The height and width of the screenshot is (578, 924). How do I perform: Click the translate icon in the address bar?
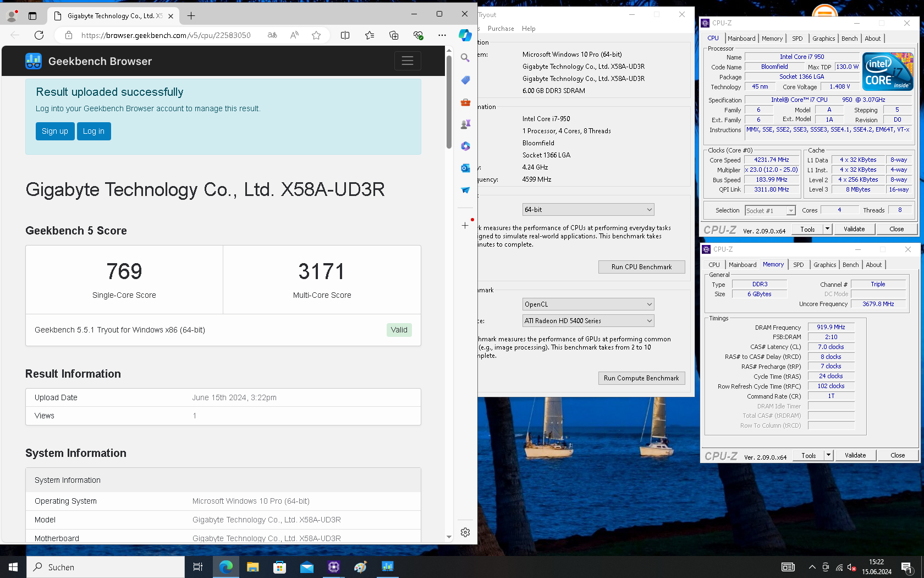click(x=272, y=35)
